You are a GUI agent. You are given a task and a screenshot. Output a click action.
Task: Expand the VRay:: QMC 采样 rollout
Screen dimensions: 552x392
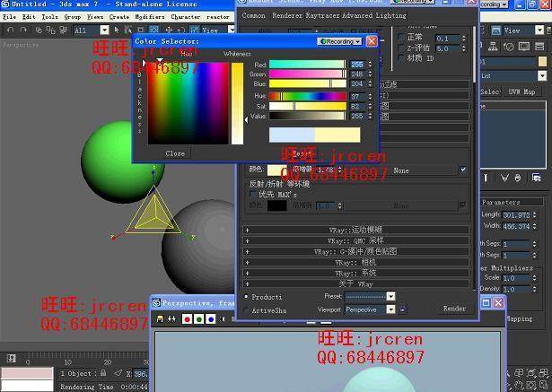point(355,240)
